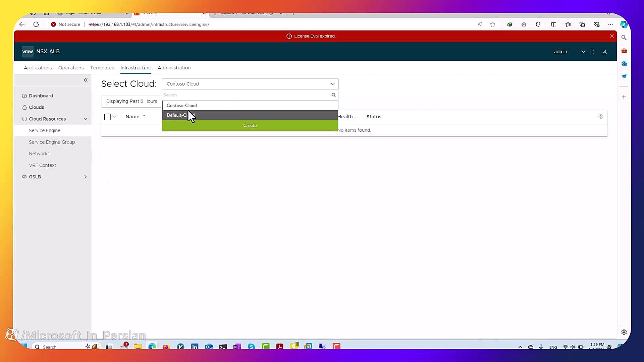Open the Applications tab
The width and height of the screenshot is (644, 362).
click(38, 68)
